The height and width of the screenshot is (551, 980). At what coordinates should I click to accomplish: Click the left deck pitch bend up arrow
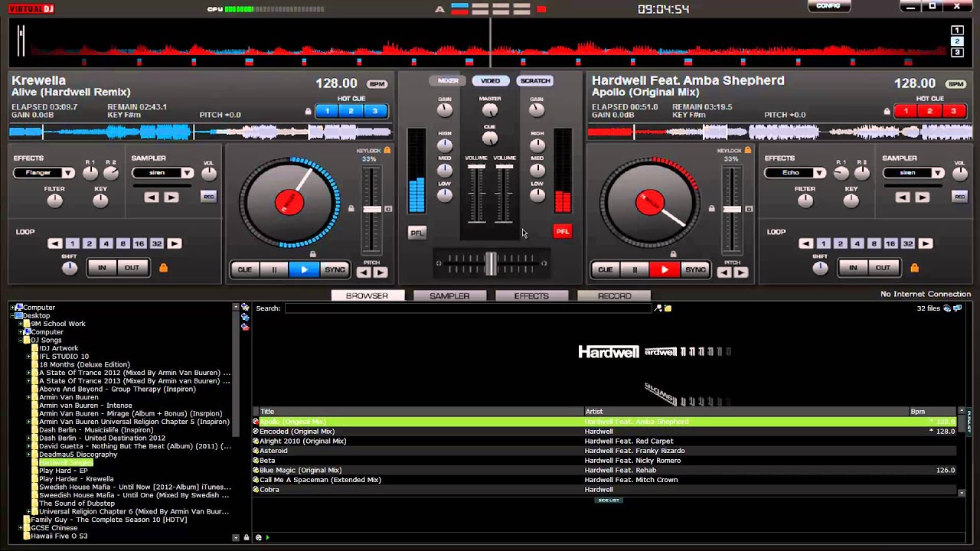click(x=380, y=272)
